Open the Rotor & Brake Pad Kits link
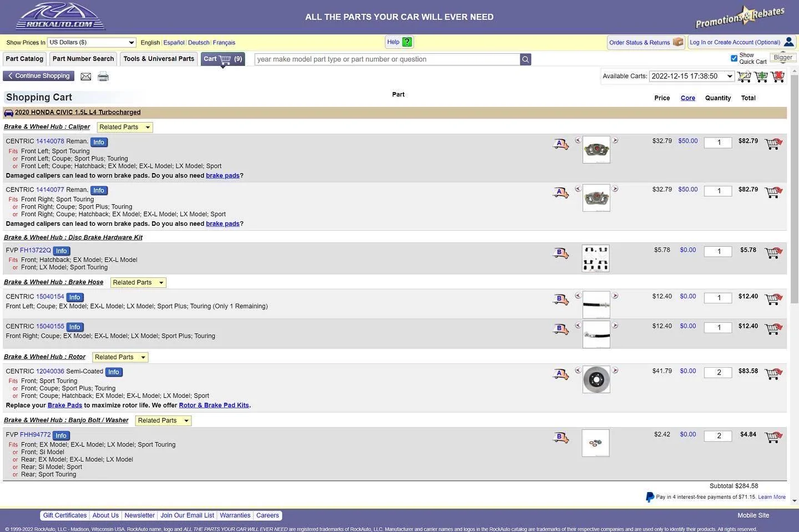 pyautogui.click(x=214, y=406)
